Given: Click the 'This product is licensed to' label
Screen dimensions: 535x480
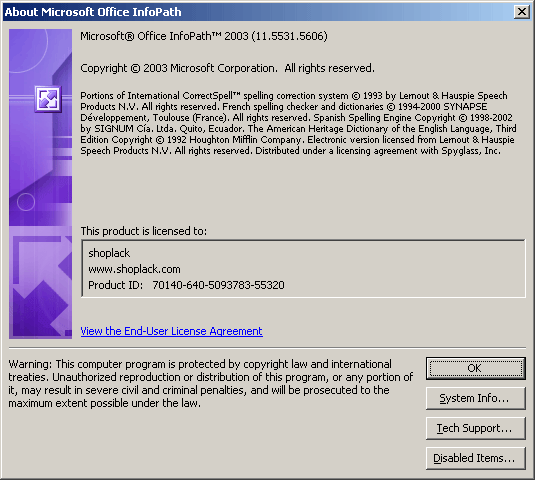Looking at the screenshot, I should point(144,231).
